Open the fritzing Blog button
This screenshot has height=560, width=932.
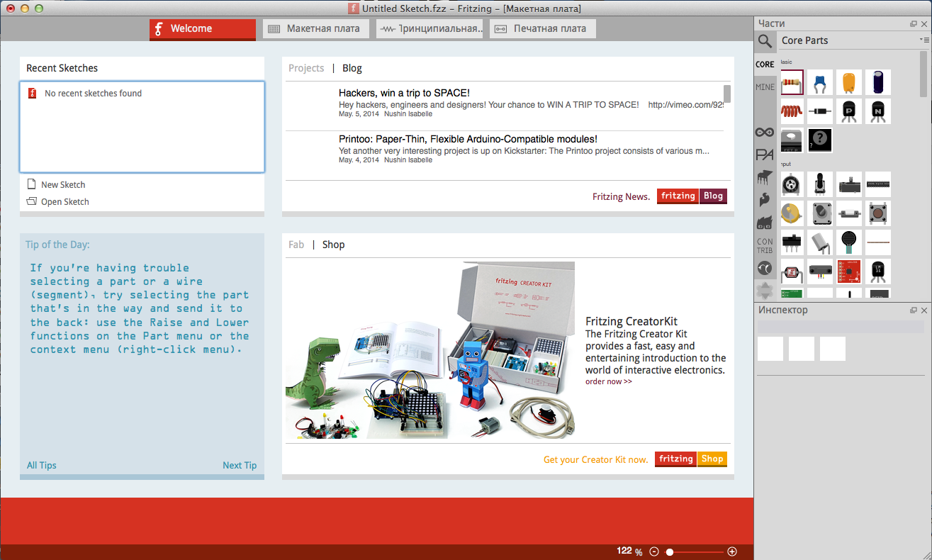click(692, 196)
